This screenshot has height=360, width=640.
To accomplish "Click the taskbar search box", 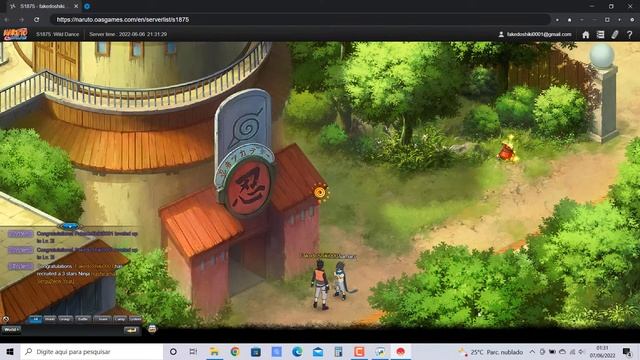I will pos(92,351).
